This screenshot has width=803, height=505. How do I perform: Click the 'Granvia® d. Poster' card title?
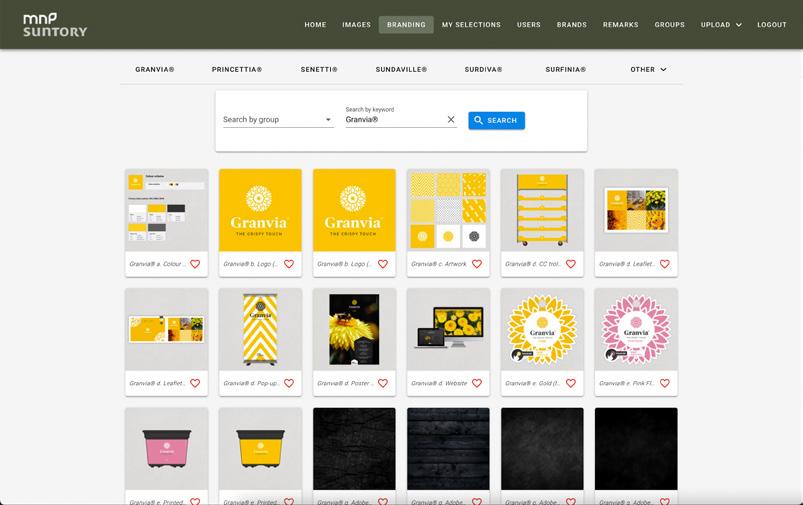pyautogui.click(x=345, y=383)
